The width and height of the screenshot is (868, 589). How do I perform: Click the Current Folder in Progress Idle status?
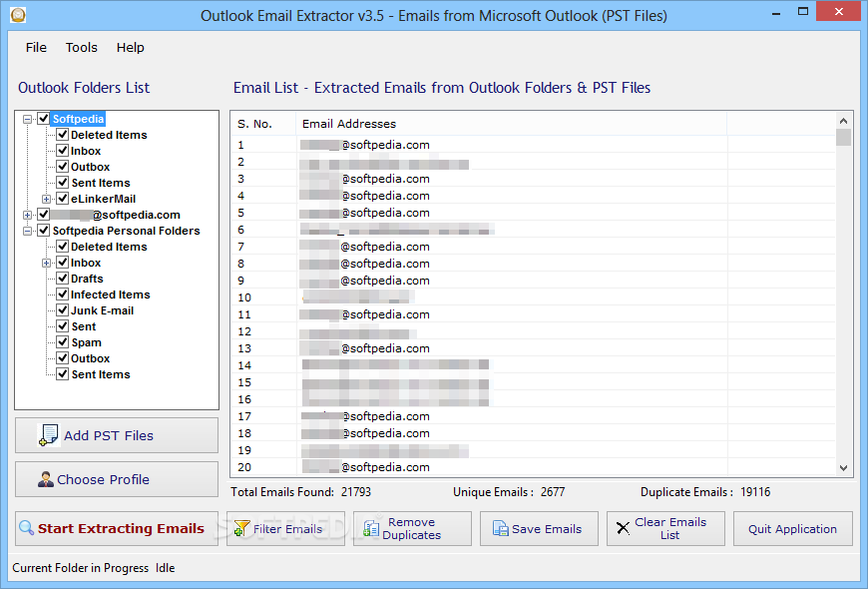[x=94, y=568]
